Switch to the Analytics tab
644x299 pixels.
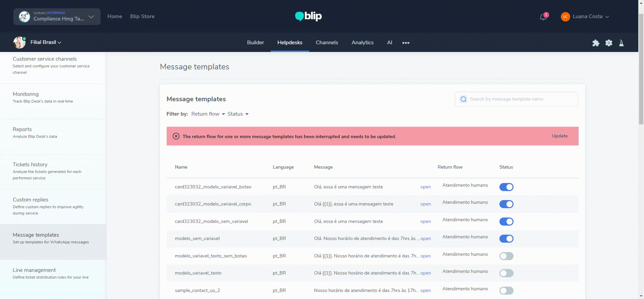pos(362,43)
